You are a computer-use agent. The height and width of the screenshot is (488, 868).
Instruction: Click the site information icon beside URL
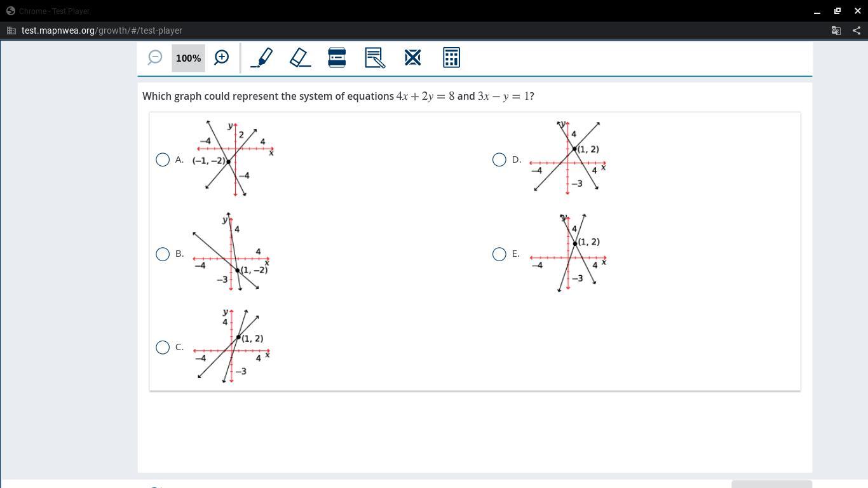[x=11, y=30]
